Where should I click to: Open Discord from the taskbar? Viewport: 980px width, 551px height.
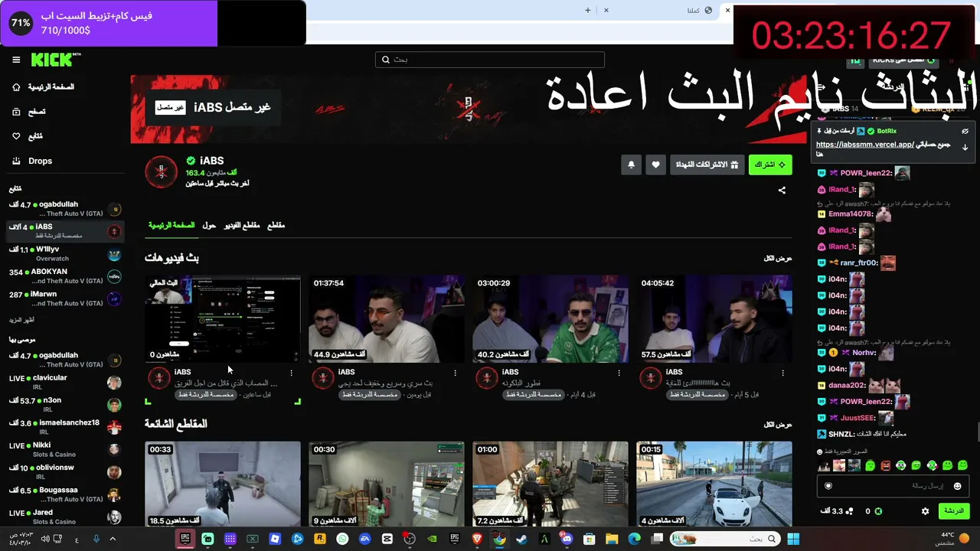click(567, 539)
